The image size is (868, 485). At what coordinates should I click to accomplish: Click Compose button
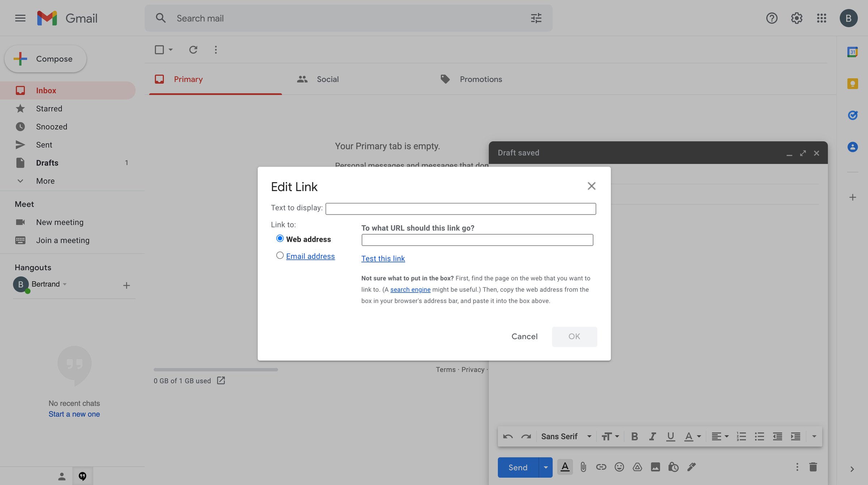click(x=46, y=59)
